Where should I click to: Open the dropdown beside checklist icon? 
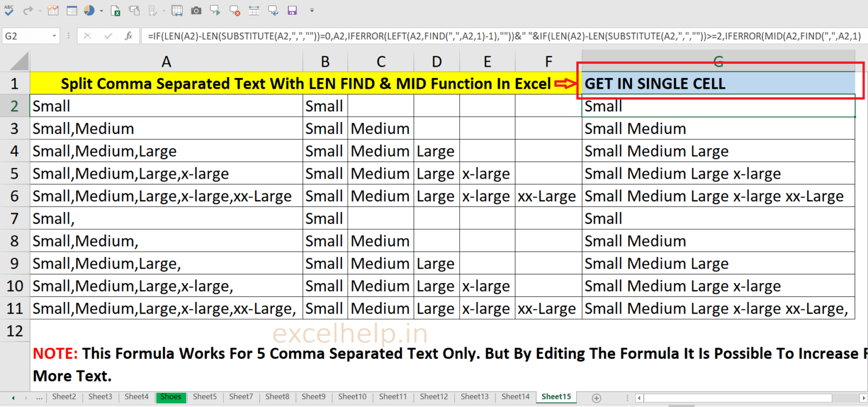tap(164, 11)
